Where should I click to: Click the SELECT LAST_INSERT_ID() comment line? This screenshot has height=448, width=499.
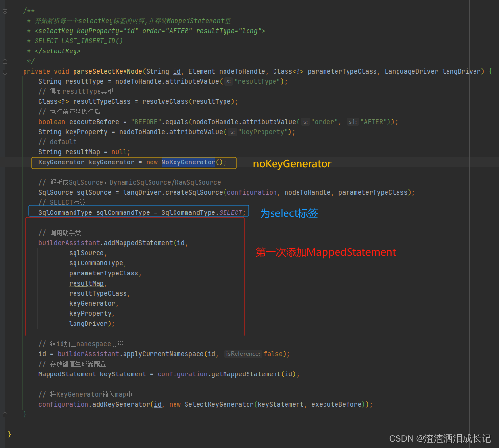click(79, 41)
